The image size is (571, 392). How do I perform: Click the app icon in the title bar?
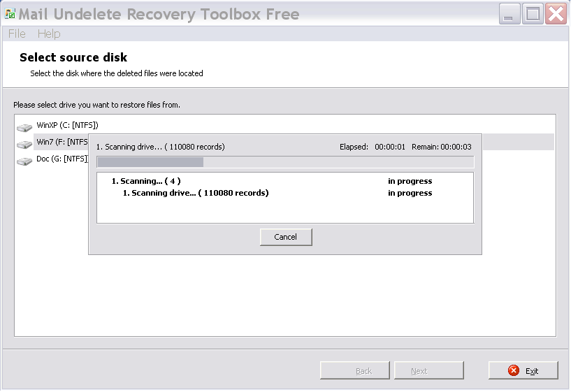coord(10,14)
